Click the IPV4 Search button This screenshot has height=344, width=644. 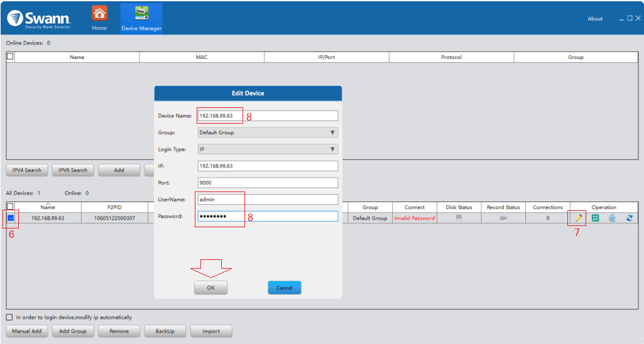click(26, 170)
